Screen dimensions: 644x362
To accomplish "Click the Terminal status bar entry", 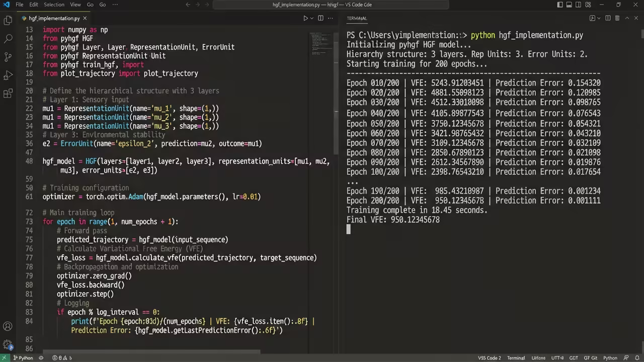I will 516,358.
